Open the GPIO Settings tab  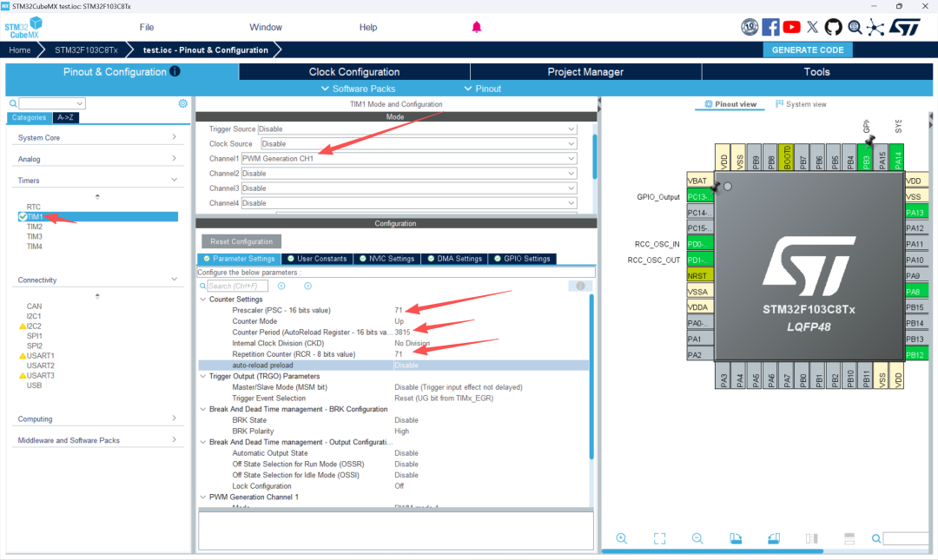(x=522, y=259)
